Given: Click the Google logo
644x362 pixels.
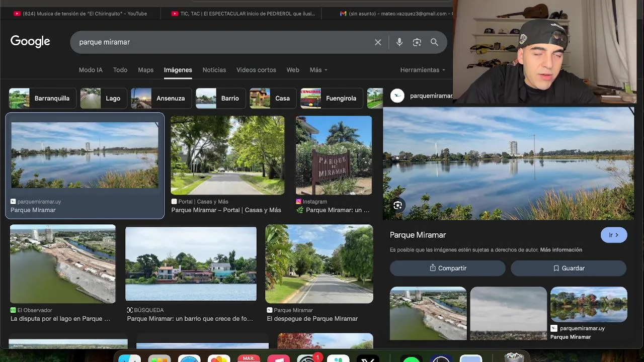Looking at the screenshot, I should (30, 42).
